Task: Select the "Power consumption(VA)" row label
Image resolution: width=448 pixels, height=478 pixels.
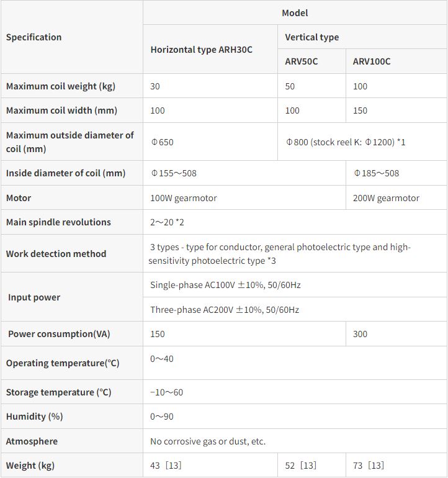Action: [59, 334]
